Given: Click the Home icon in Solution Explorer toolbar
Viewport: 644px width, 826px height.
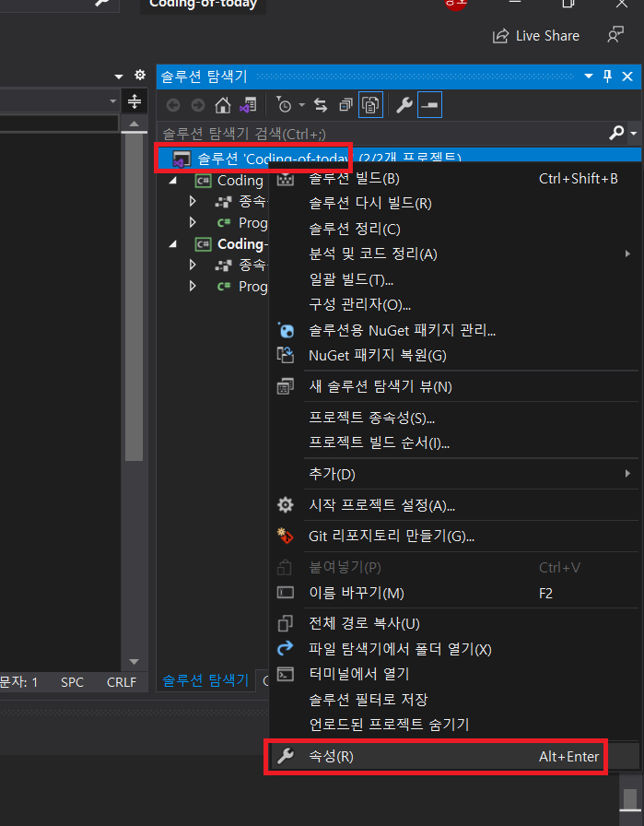Looking at the screenshot, I should [223, 105].
